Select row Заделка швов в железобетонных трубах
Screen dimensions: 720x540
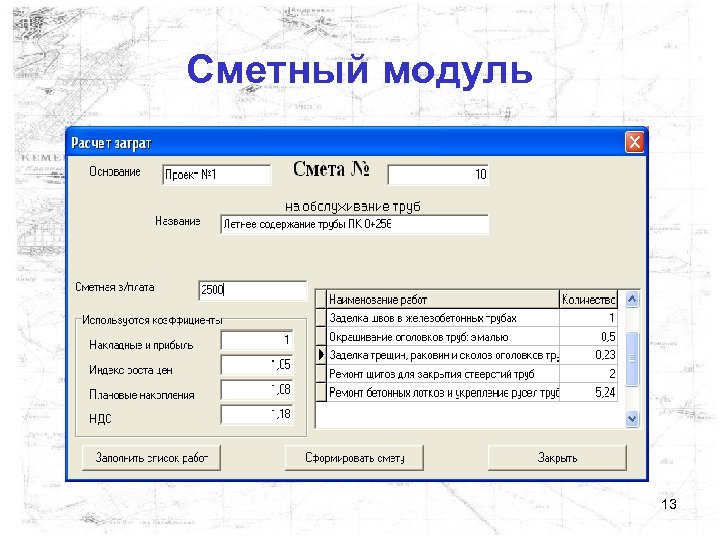[467, 318]
